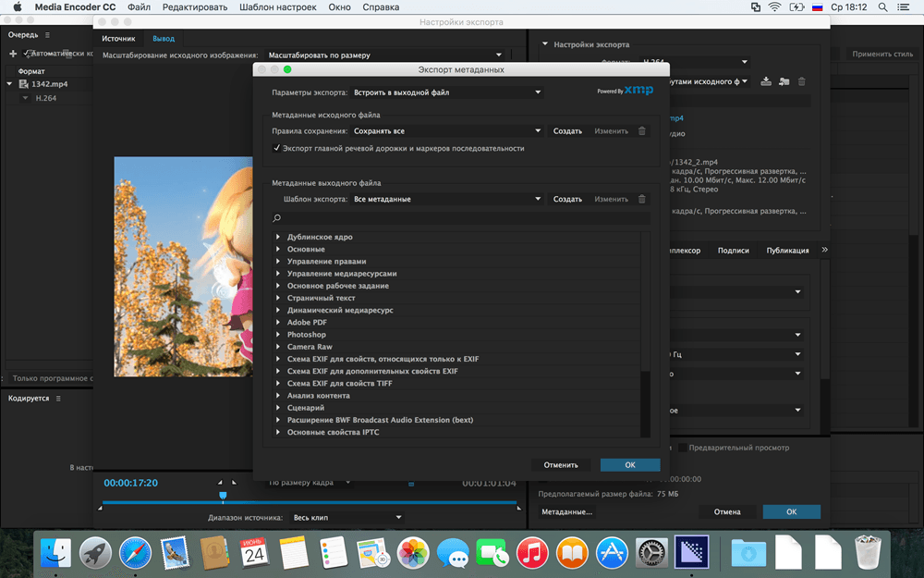Image resolution: width=924 pixels, height=578 pixels.
Task: Open the Help menu
Action: tap(381, 7)
